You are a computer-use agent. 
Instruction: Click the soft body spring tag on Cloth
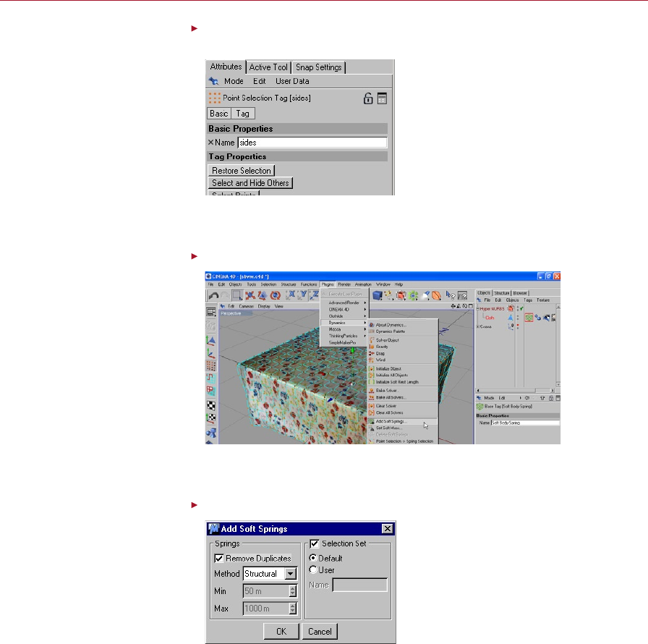[529, 318]
